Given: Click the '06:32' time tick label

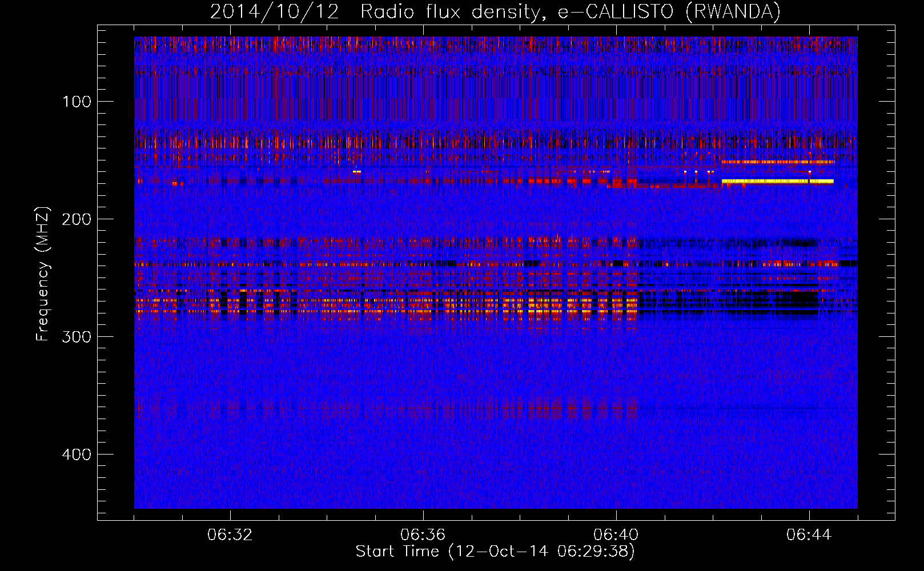Looking at the screenshot, I should pos(230,534).
